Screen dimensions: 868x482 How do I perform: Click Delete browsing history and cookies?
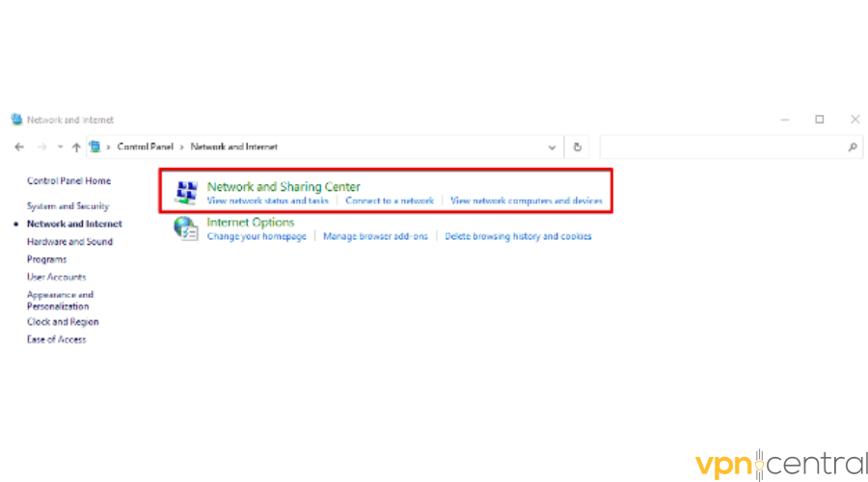point(518,236)
